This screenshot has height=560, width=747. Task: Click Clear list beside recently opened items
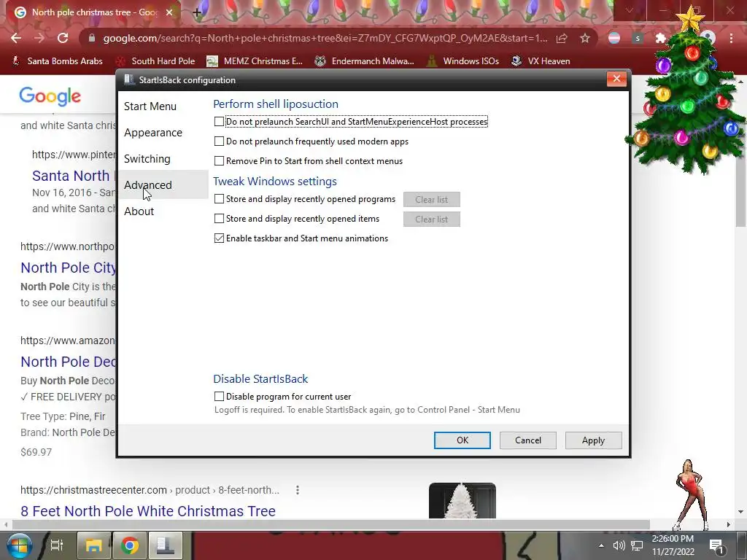[x=432, y=219]
